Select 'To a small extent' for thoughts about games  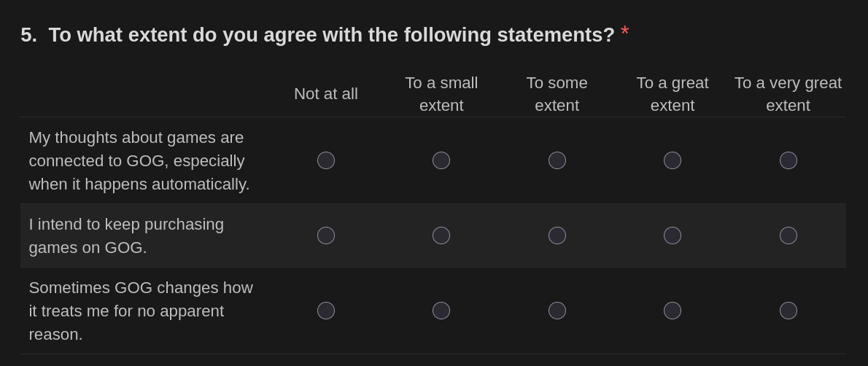pyautogui.click(x=441, y=160)
